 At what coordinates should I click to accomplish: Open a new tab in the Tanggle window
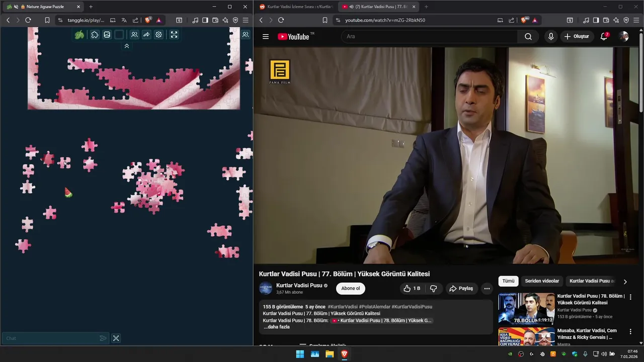click(x=91, y=7)
